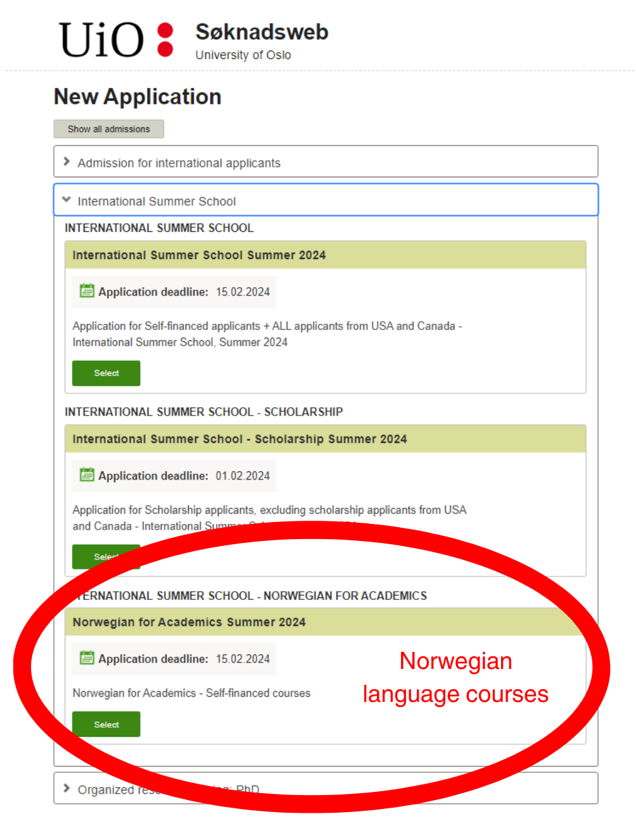Click 'Norwegian for Academics - Self-financed courses' text

[x=191, y=693]
